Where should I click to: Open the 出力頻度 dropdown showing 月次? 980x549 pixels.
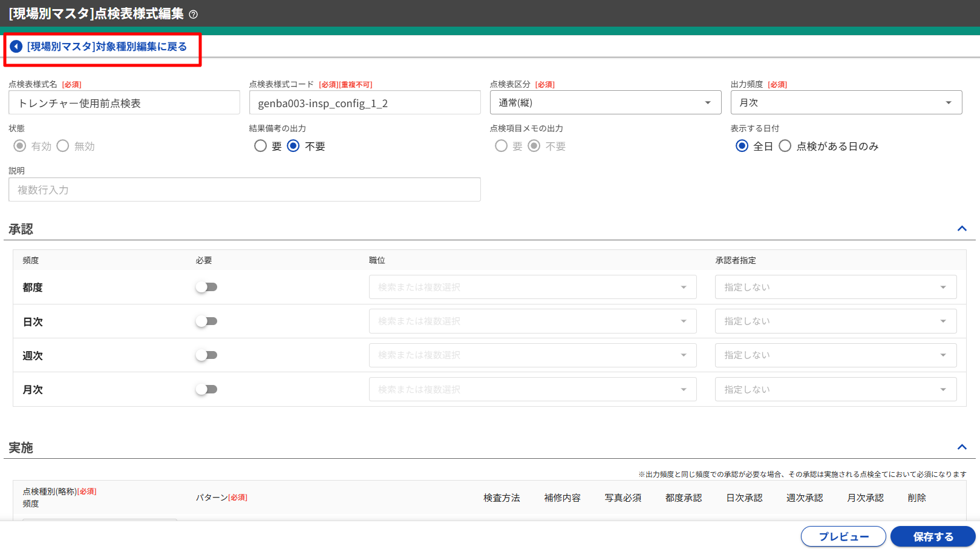tap(846, 103)
